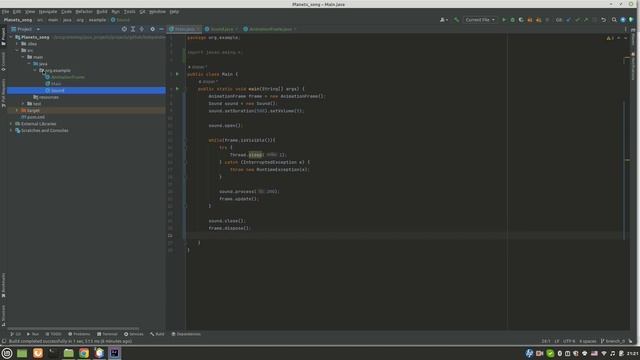
Task: Switch to the AnimationFrame.java editor tab
Action: point(270,29)
